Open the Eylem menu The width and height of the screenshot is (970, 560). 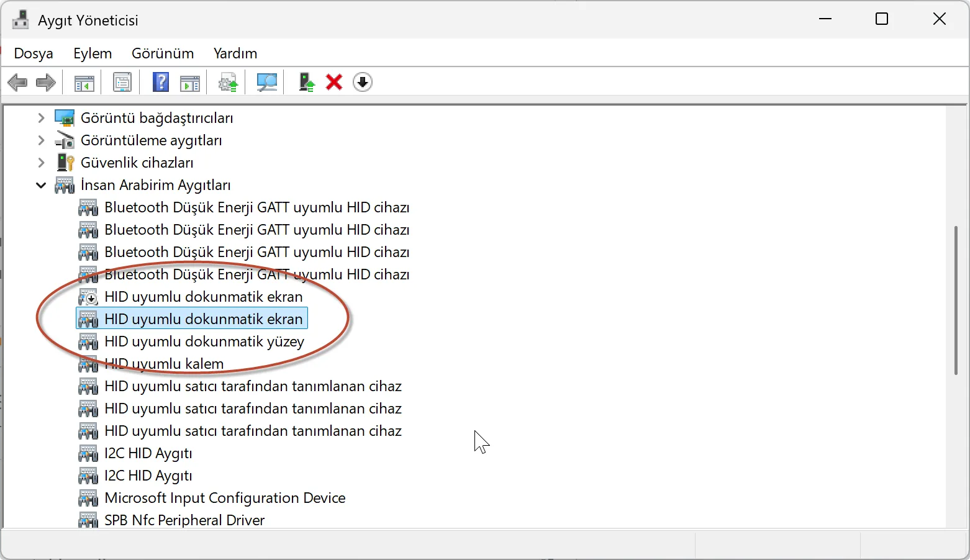(x=93, y=53)
